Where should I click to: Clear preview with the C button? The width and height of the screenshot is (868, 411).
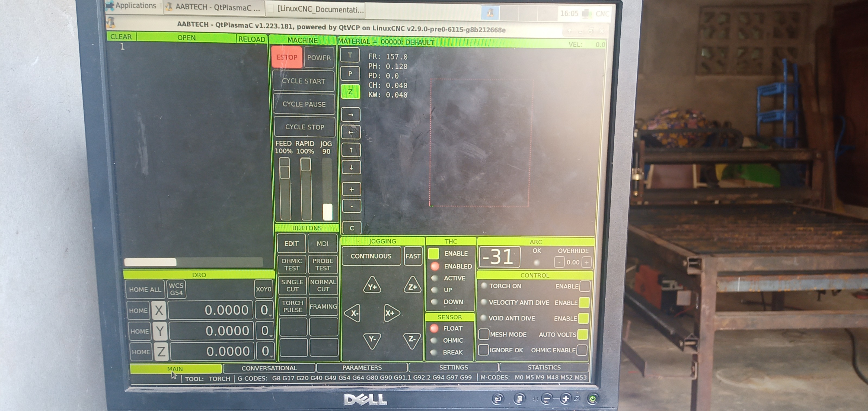coord(352,228)
